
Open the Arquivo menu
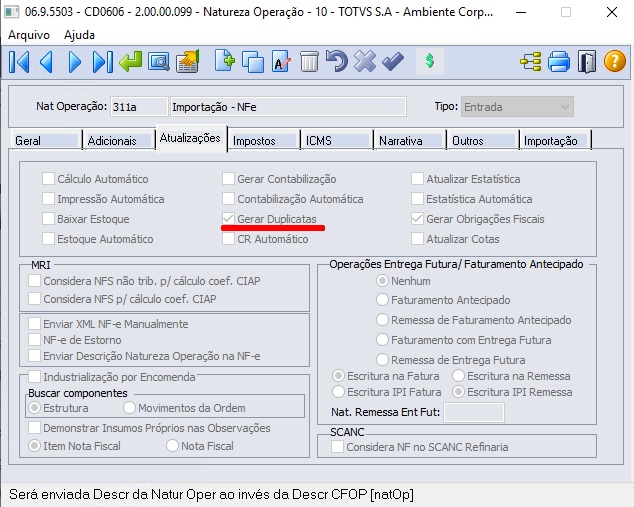pyautogui.click(x=29, y=35)
